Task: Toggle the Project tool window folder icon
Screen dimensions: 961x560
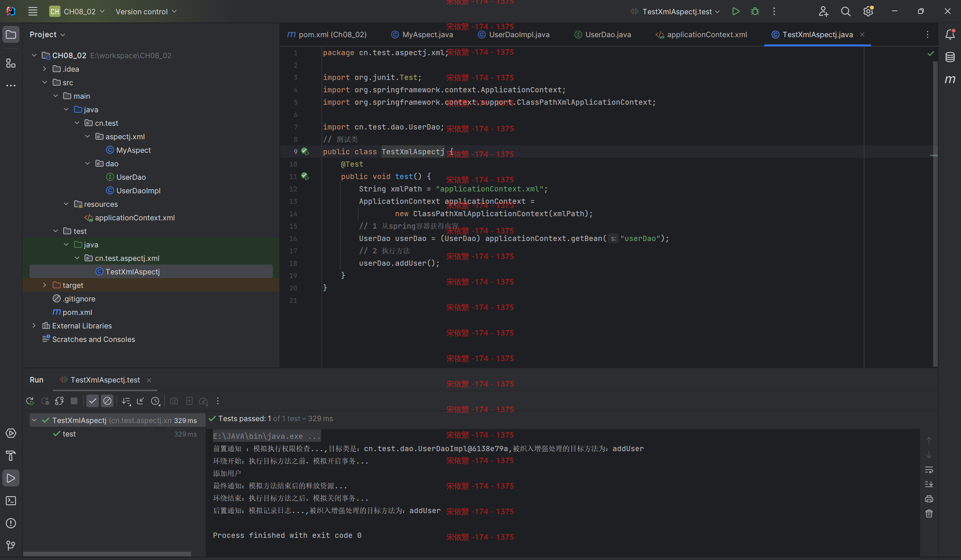Action: coord(11,35)
